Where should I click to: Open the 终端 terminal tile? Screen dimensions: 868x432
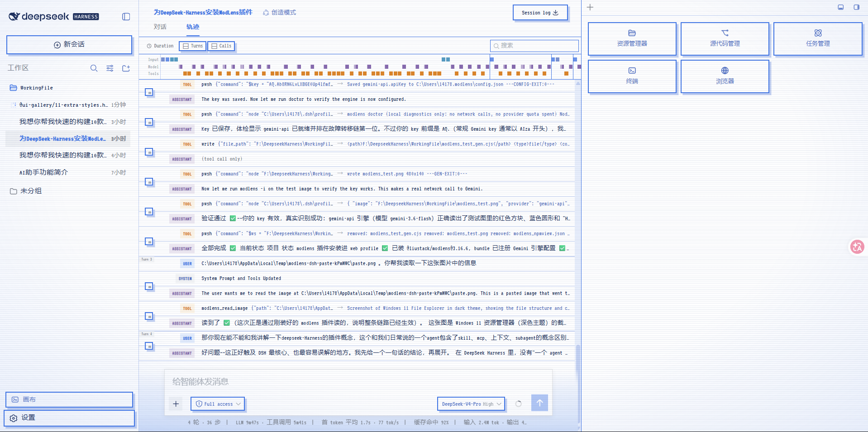click(x=632, y=76)
